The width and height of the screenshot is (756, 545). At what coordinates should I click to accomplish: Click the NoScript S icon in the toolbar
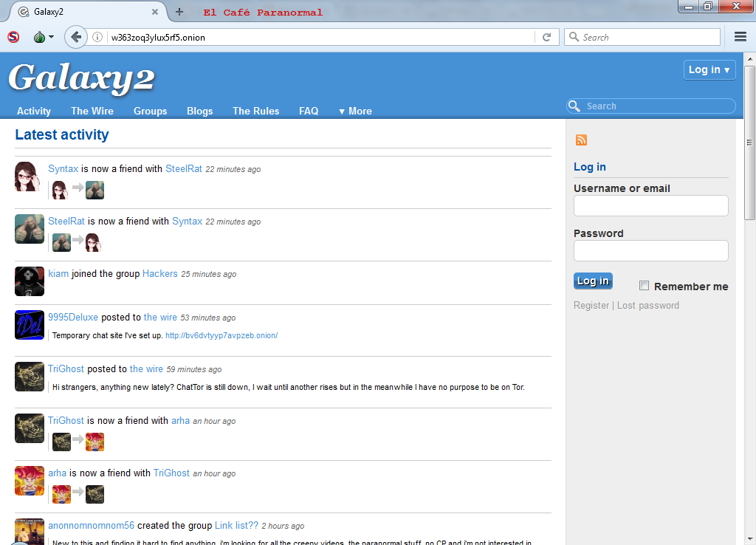[13, 37]
